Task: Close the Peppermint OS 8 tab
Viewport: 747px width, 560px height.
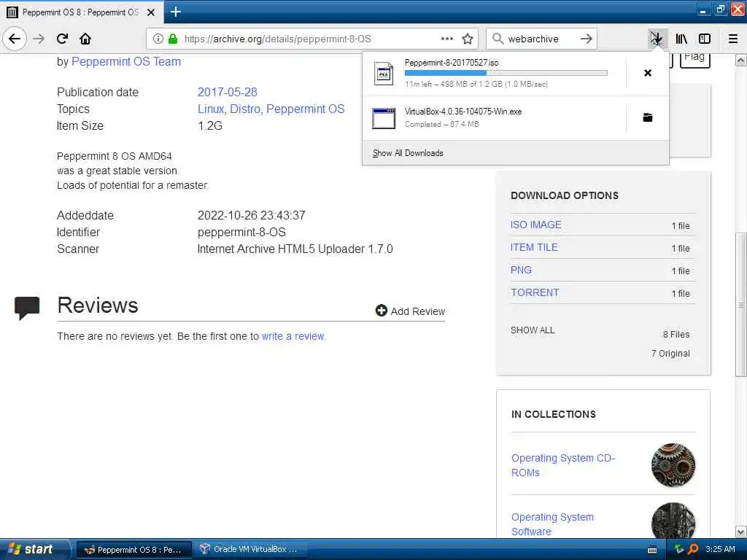Action: 151,12
